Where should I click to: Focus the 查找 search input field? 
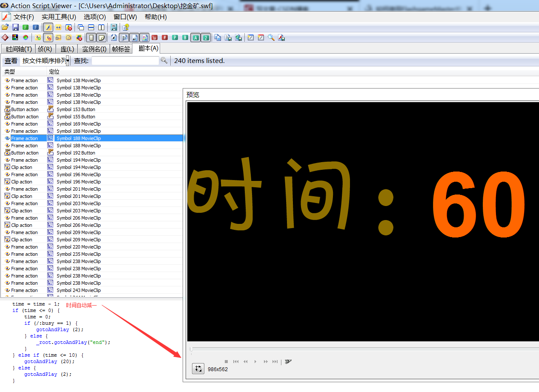point(126,61)
